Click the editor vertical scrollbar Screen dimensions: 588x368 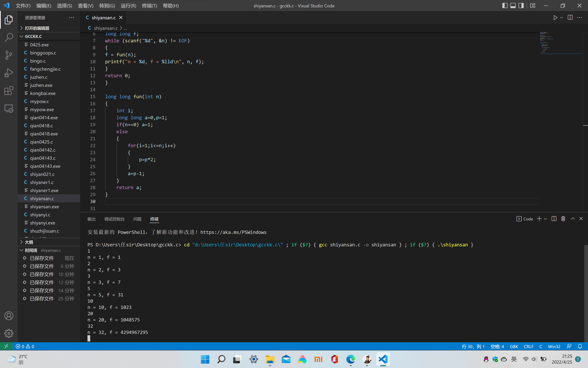click(x=585, y=122)
